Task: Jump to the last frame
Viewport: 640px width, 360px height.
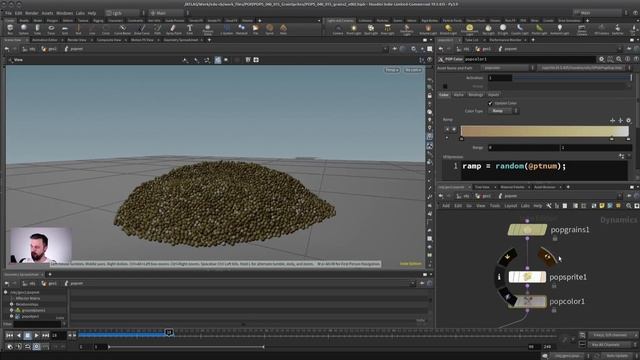Action: [45, 336]
